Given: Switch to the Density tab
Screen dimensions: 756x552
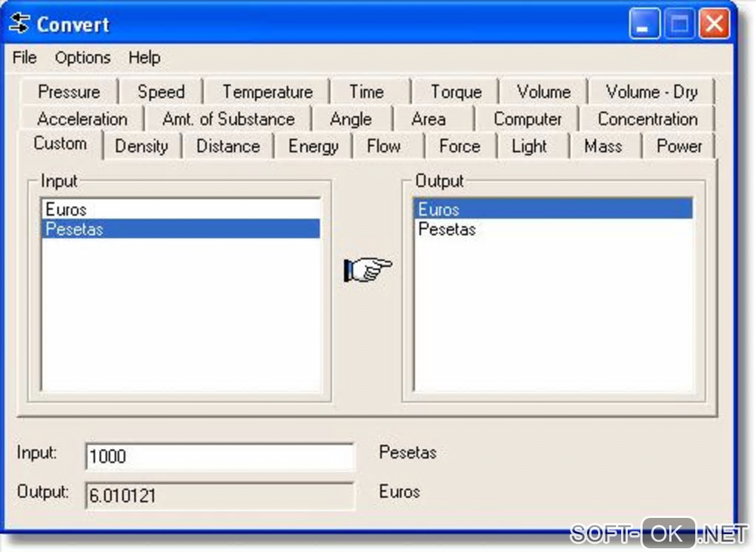Looking at the screenshot, I should [142, 146].
